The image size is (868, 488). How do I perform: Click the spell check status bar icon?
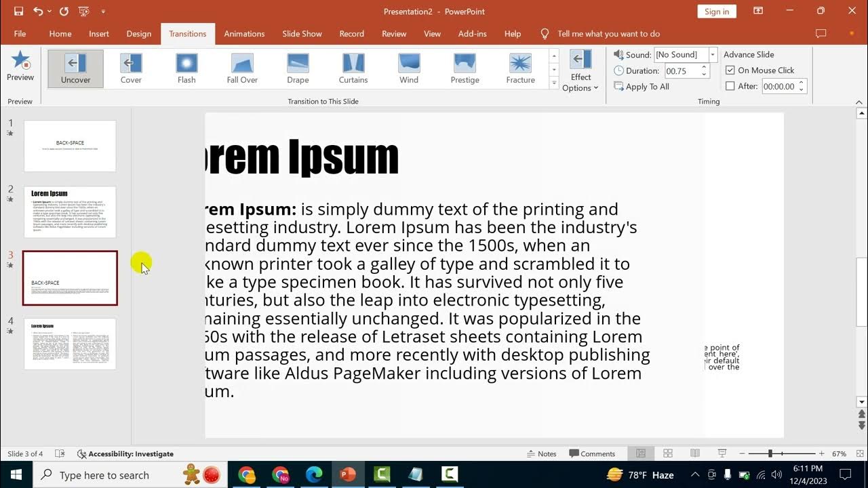pos(60,453)
